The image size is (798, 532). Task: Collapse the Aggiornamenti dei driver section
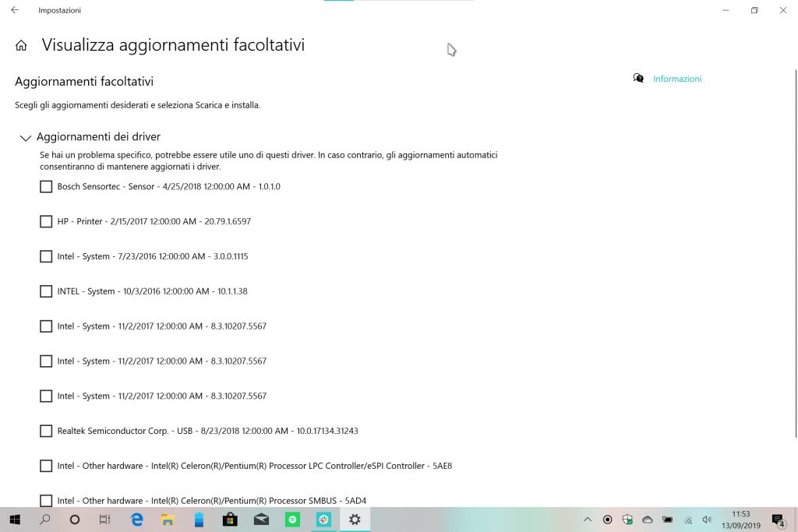25,137
